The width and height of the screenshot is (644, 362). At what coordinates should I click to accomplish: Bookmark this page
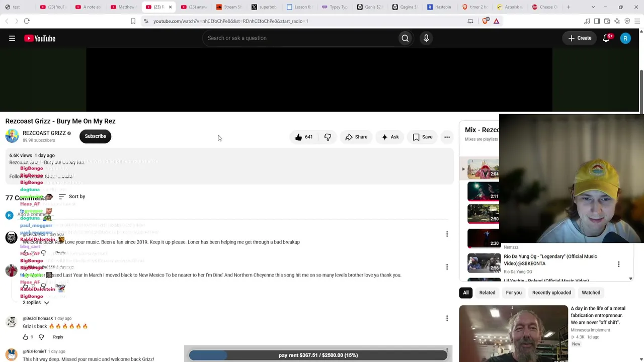(x=133, y=21)
